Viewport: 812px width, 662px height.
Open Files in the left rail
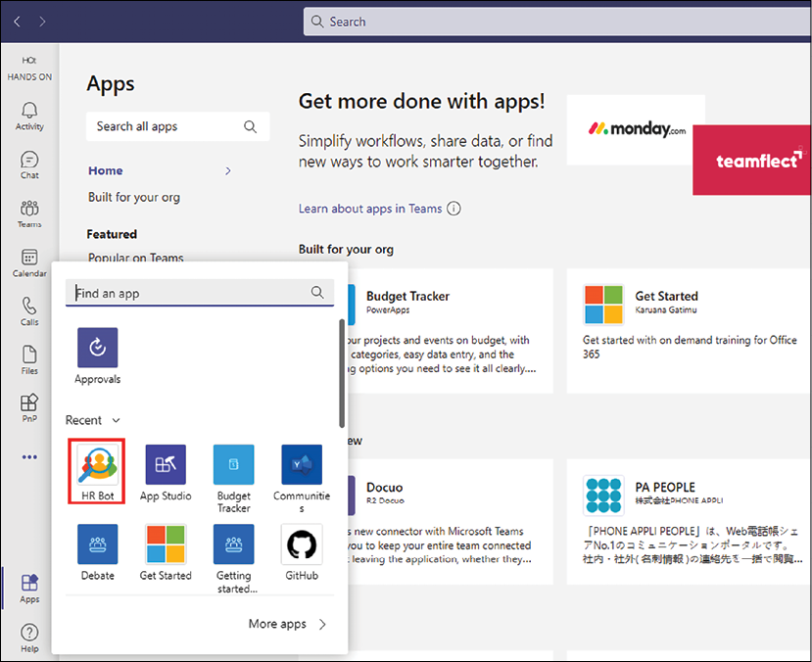click(29, 360)
